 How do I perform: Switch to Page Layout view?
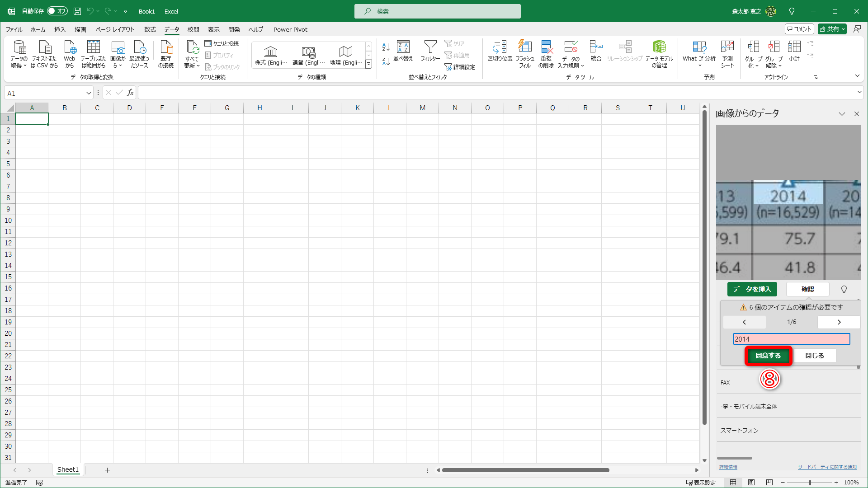click(751, 483)
